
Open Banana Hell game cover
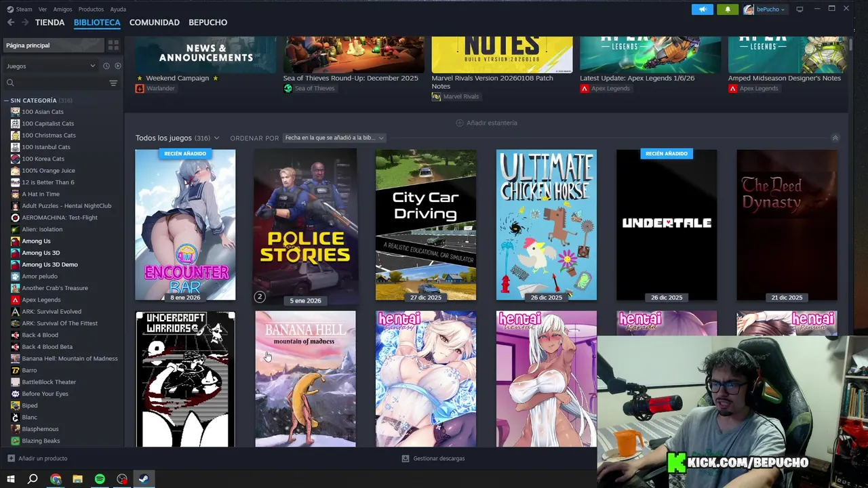pyautogui.click(x=305, y=380)
